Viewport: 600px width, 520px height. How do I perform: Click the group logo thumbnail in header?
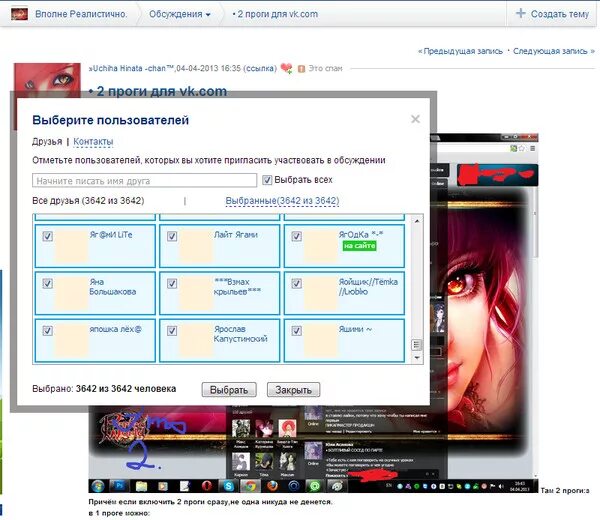(20, 14)
